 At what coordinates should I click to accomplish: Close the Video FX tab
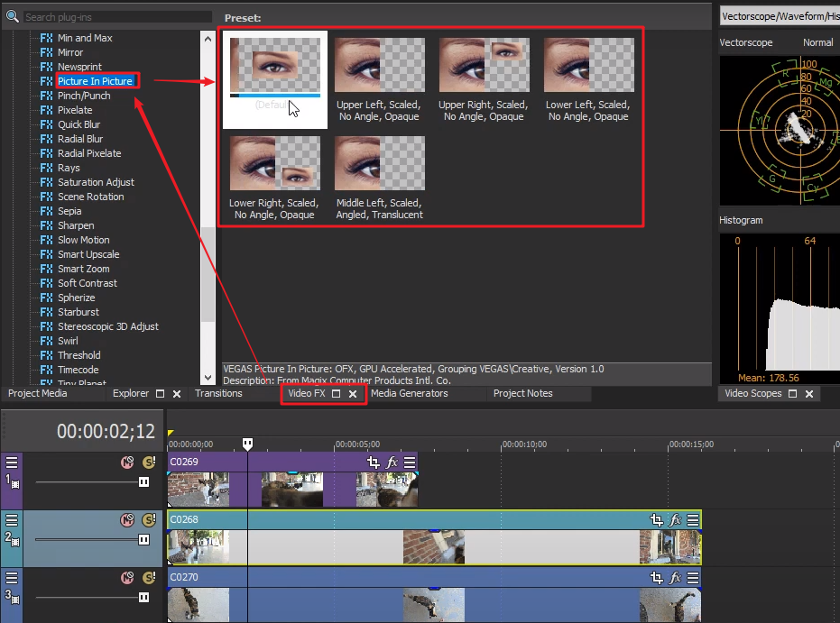click(x=353, y=393)
